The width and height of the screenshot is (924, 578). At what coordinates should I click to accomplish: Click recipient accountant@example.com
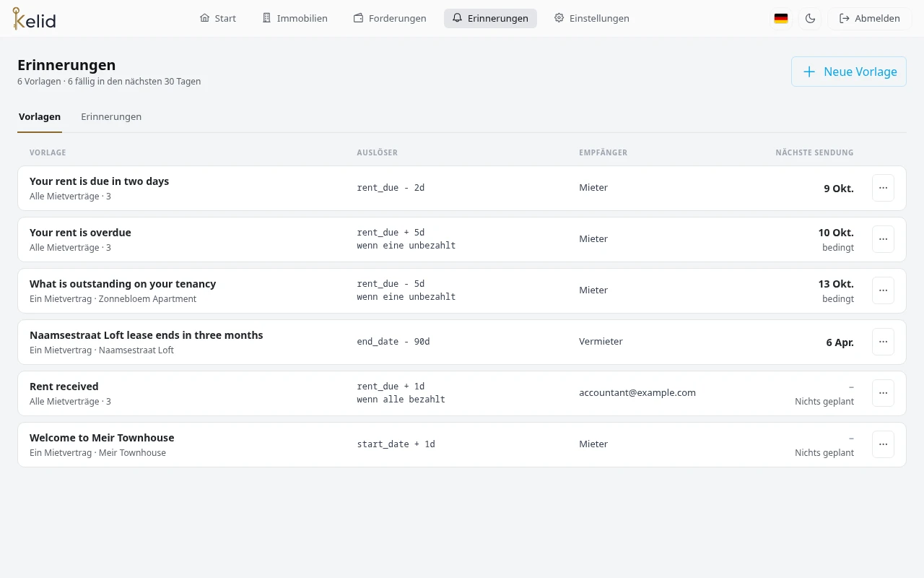637,393
